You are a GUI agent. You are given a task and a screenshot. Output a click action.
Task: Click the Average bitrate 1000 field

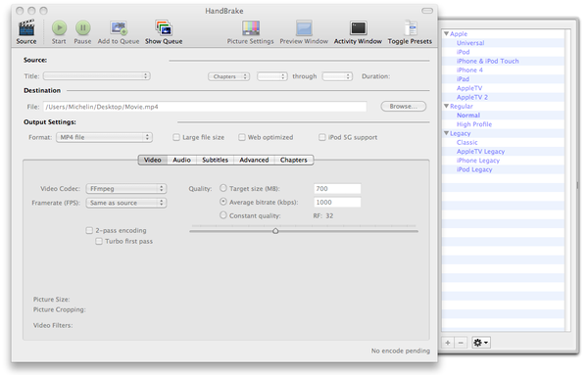[337, 203]
